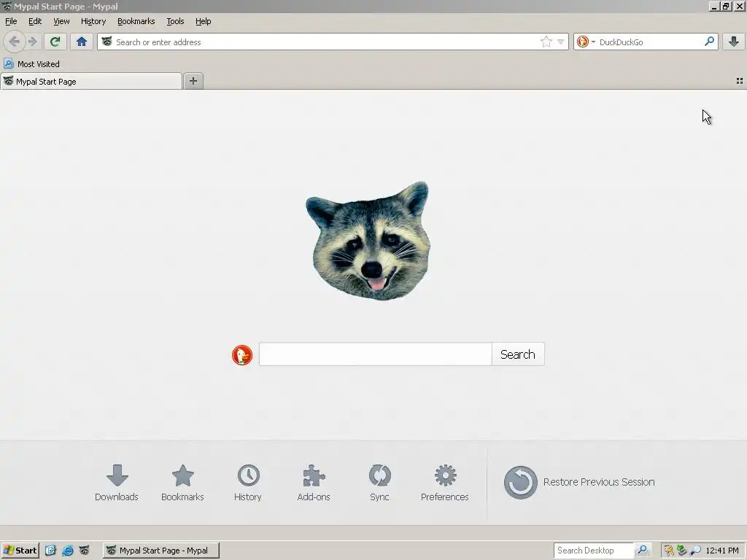Open the Downloads toolbar arrow button
Image resolution: width=747 pixels, height=560 pixels.
(734, 42)
